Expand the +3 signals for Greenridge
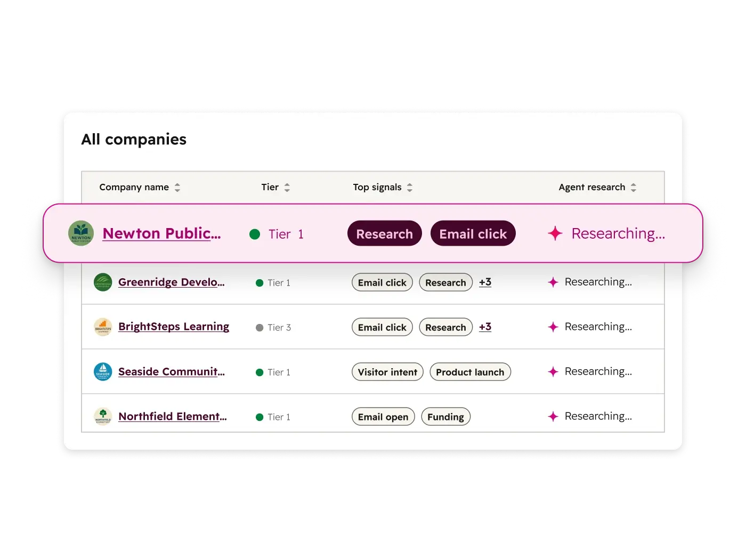 click(485, 282)
